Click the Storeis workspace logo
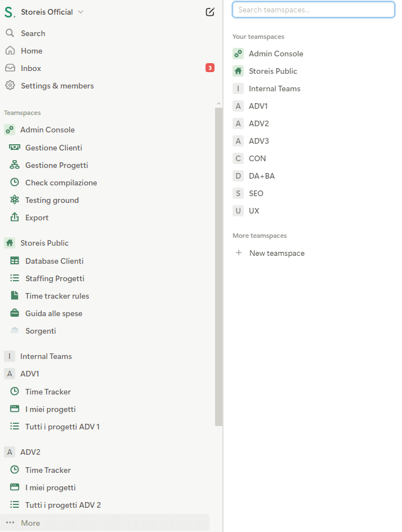 click(x=10, y=12)
